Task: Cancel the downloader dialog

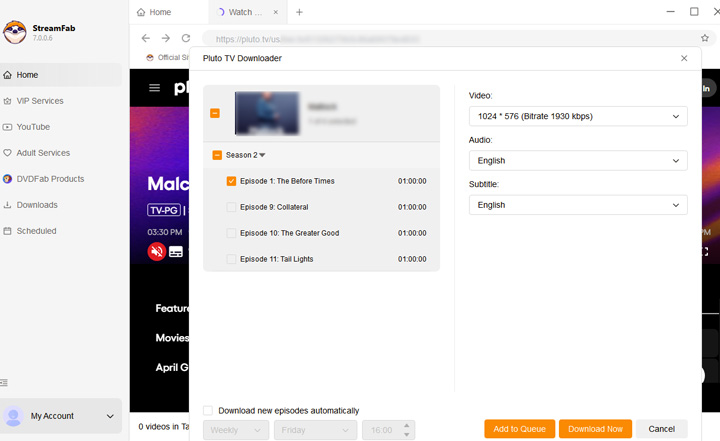Action: click(662, 429)
